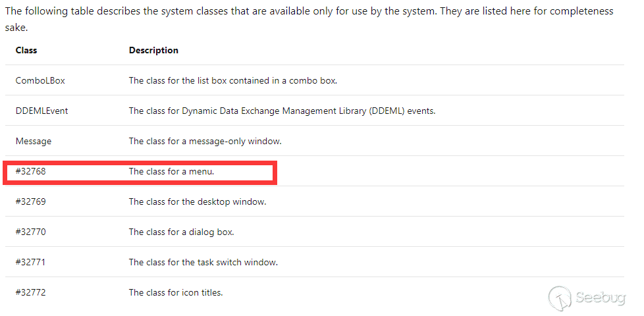
Task: Click the Message class name
Action: pyautogui.click(x=34, y=141)
